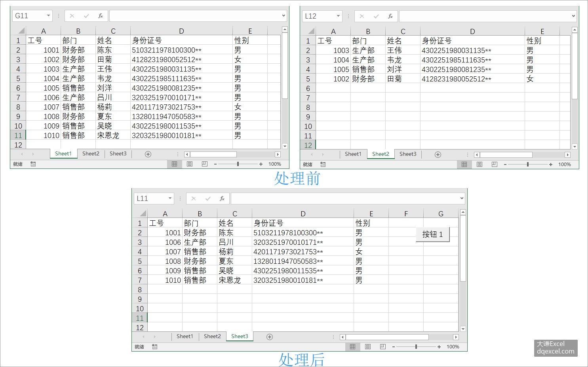The width and height of the screenshot is (588, 367).
Task: Open Name Box dropdown showing L12
Action: (338, 16)
